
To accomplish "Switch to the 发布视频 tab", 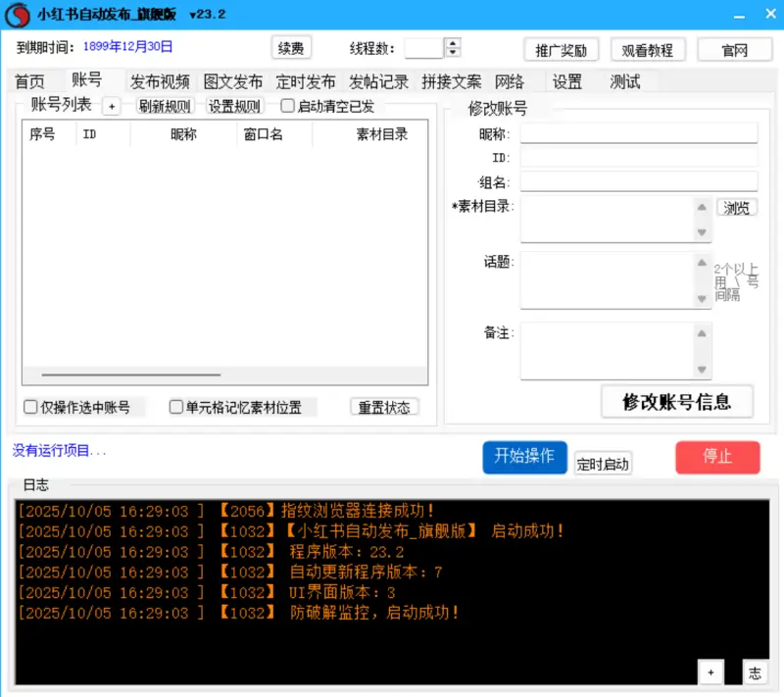I will tap(160, 82).
